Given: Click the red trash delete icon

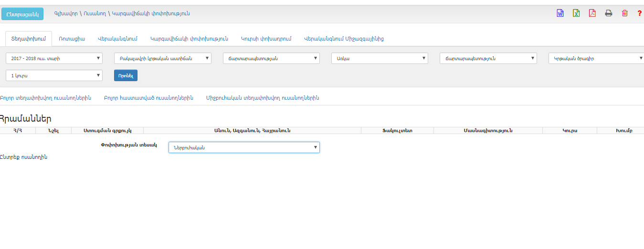Looking at the screenshot, I should point(624,13).
